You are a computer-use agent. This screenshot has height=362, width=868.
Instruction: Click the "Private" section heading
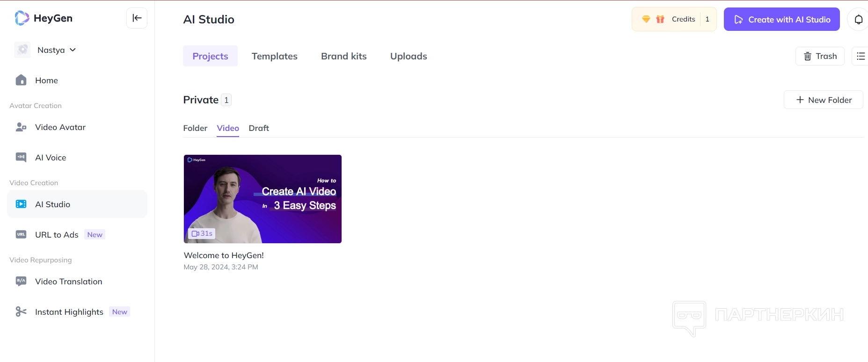pyautogui.click(x=201, y=100)
